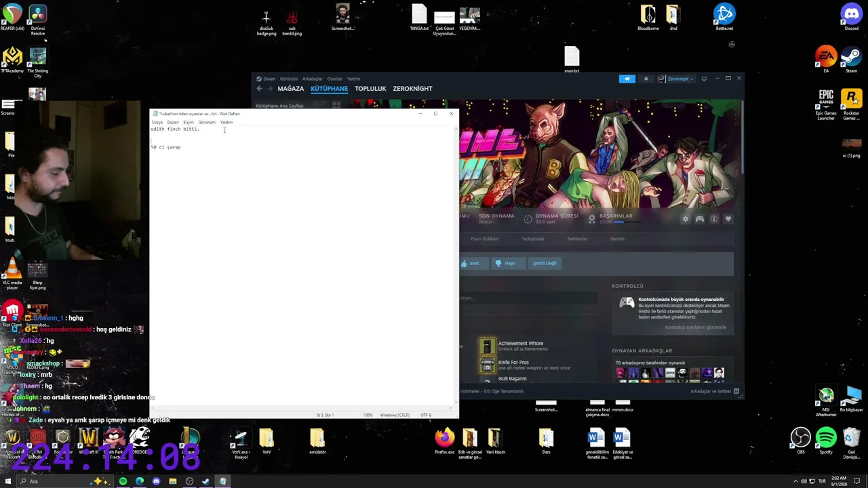Open Steam announcements megaphone button
868x488 pixels.
627,79
